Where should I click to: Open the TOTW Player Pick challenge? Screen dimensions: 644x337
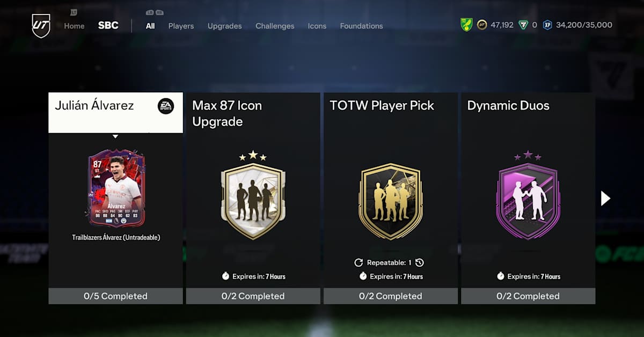(391, 198)
